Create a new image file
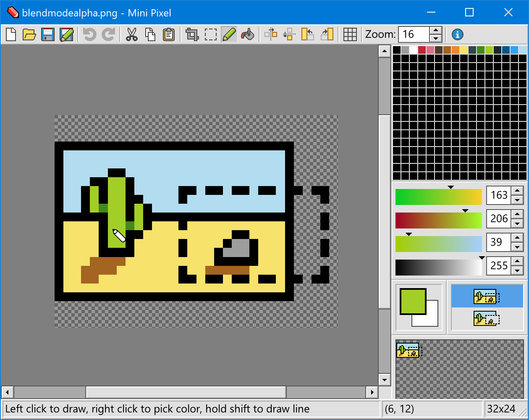The width and height of the screenshot is (529, 420). (11, 34)
